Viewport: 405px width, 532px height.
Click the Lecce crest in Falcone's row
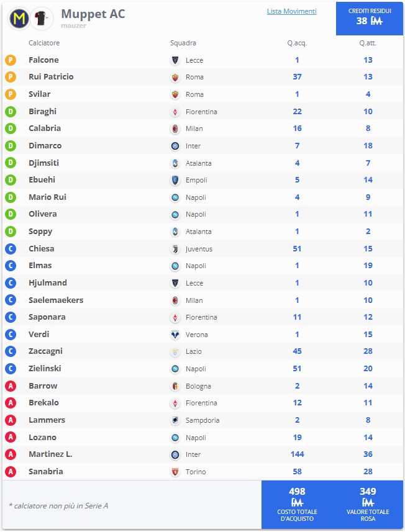coord(175,60)
